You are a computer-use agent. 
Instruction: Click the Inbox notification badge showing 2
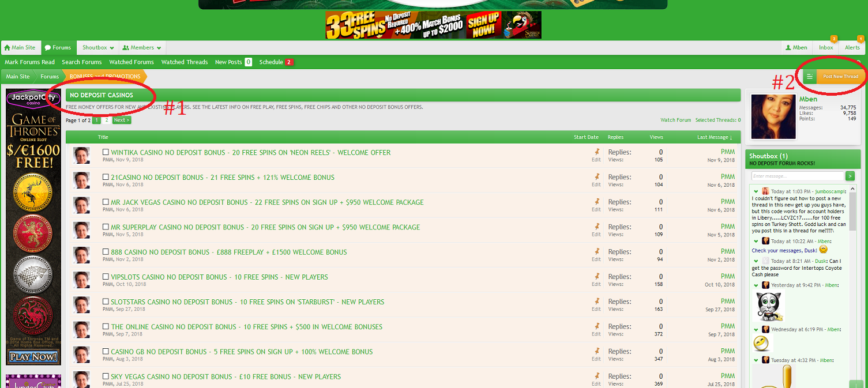click(x=833, y=39)
